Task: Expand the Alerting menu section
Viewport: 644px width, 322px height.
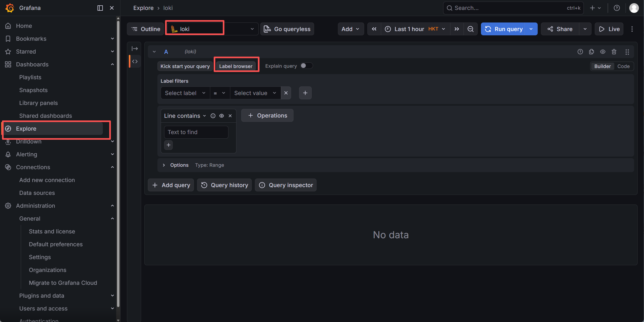Action: tap(112, 154)
